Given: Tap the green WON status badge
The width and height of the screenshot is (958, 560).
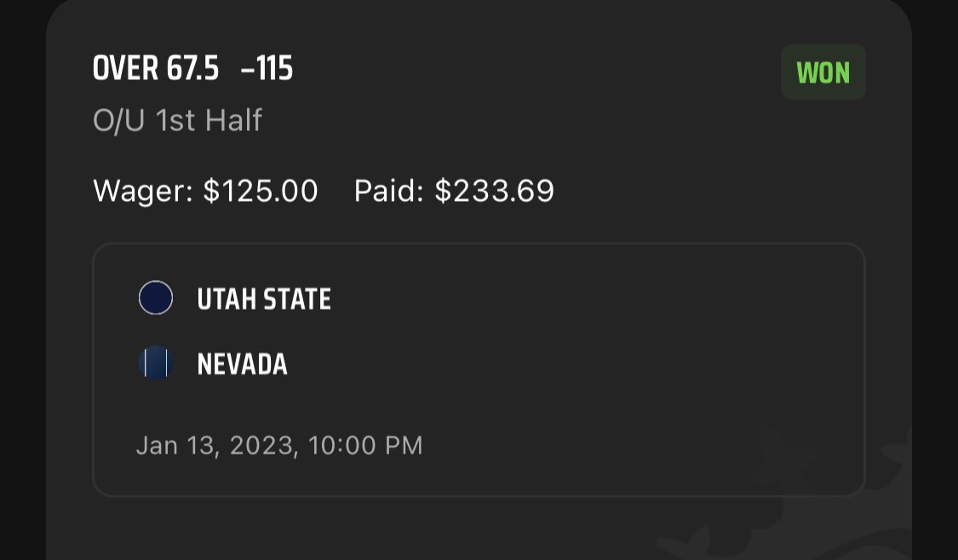Looking at the screenshot, I should pos(823,72).
